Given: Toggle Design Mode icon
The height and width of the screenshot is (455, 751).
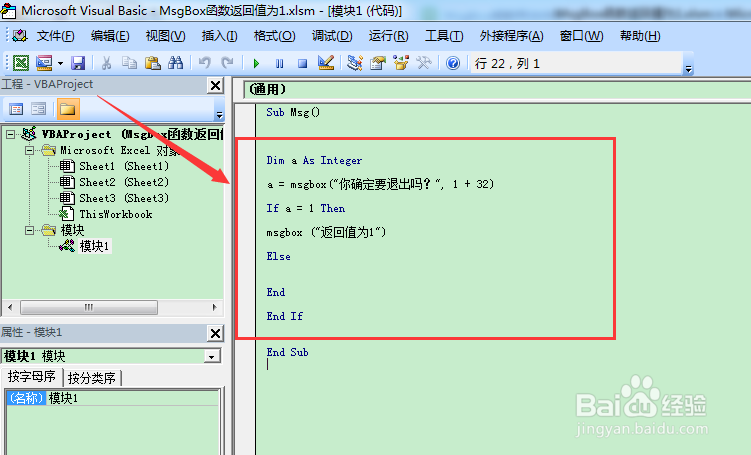Looking at the screenshot, I should pos(326,63).
